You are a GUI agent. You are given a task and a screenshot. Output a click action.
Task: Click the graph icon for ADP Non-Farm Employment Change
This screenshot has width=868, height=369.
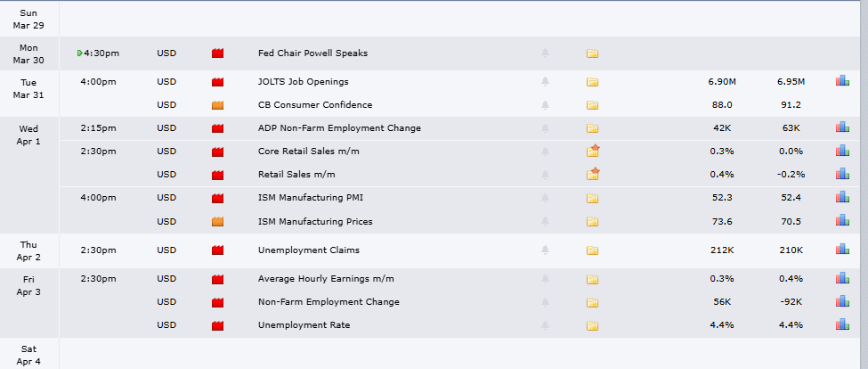click(x=841, y=127)
